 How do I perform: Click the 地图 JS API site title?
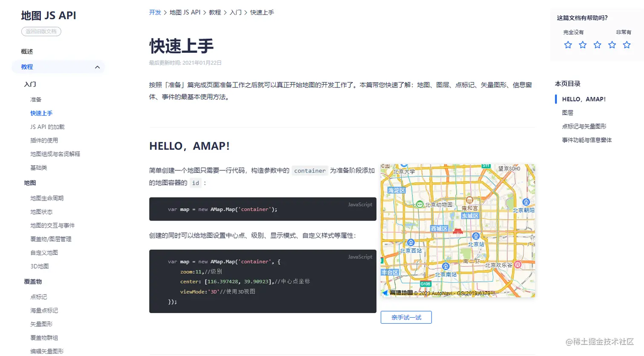tap(49, 15)
